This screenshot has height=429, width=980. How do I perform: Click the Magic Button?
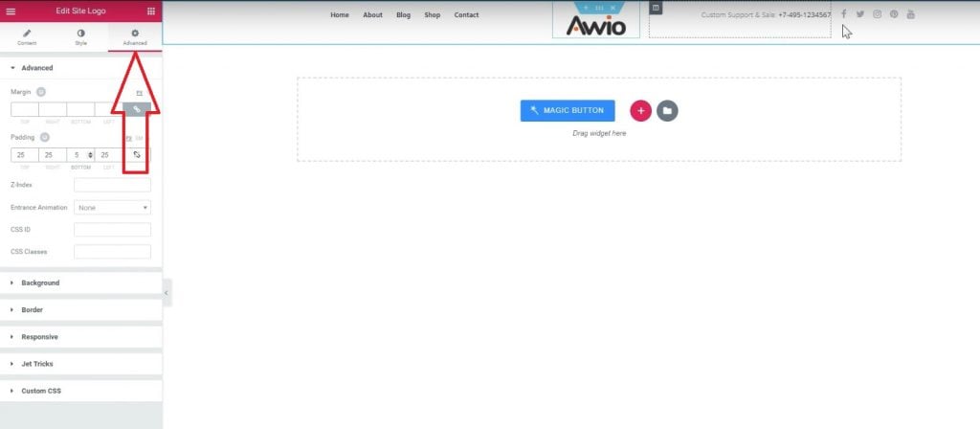click(568, 110)
